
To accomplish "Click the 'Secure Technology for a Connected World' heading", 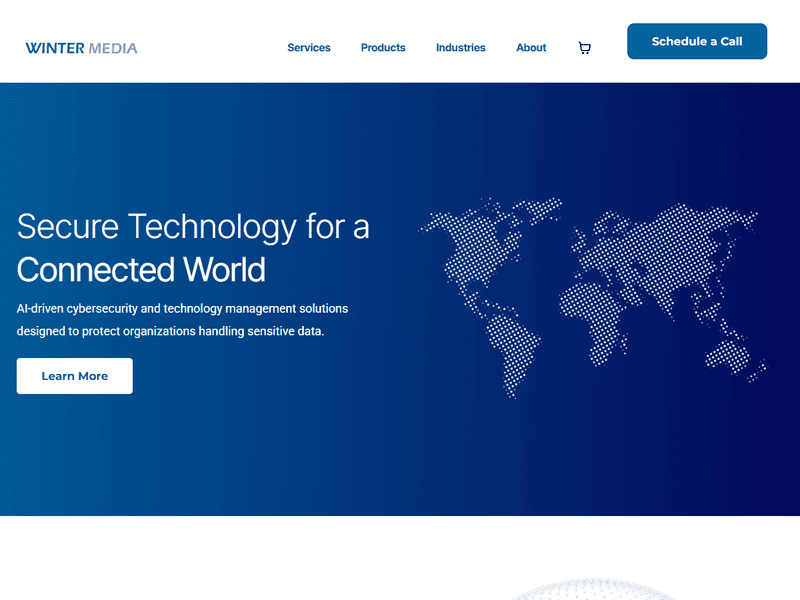I will [x=193, y=248].
